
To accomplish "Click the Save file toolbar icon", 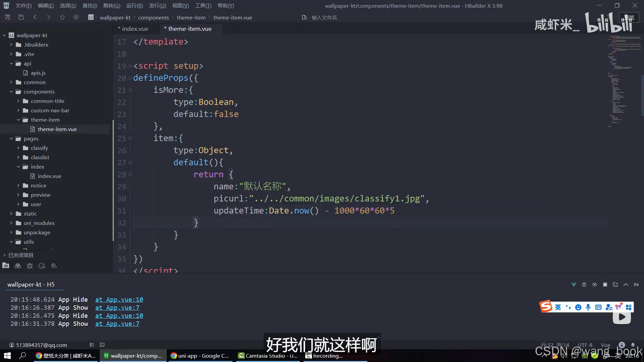I will pos(21,17).
